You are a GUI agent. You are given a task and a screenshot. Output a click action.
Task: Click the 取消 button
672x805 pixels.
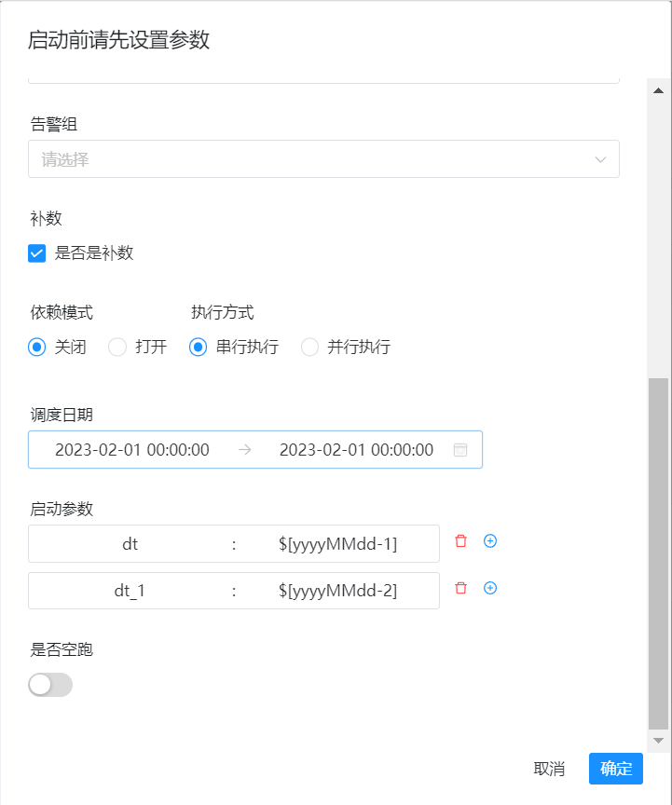549,769
